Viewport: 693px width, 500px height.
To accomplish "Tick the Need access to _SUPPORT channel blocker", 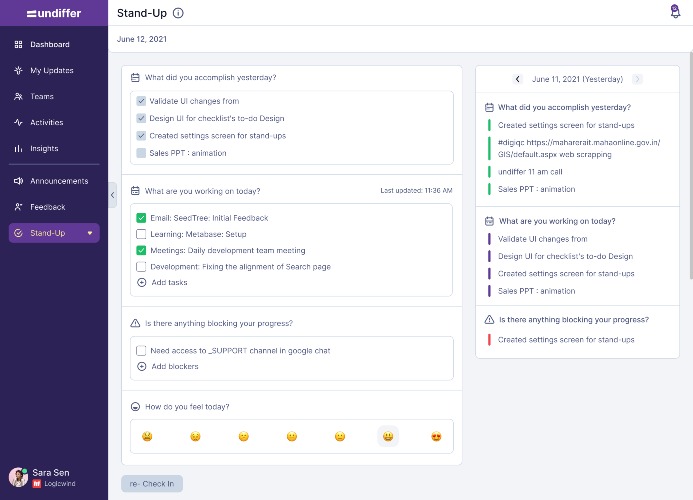I will 141,351.
